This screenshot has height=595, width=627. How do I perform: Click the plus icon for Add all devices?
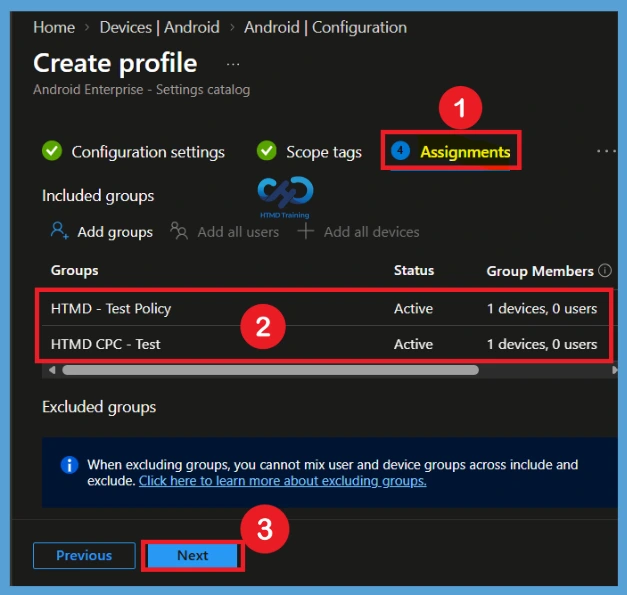(x=306, y=231)
